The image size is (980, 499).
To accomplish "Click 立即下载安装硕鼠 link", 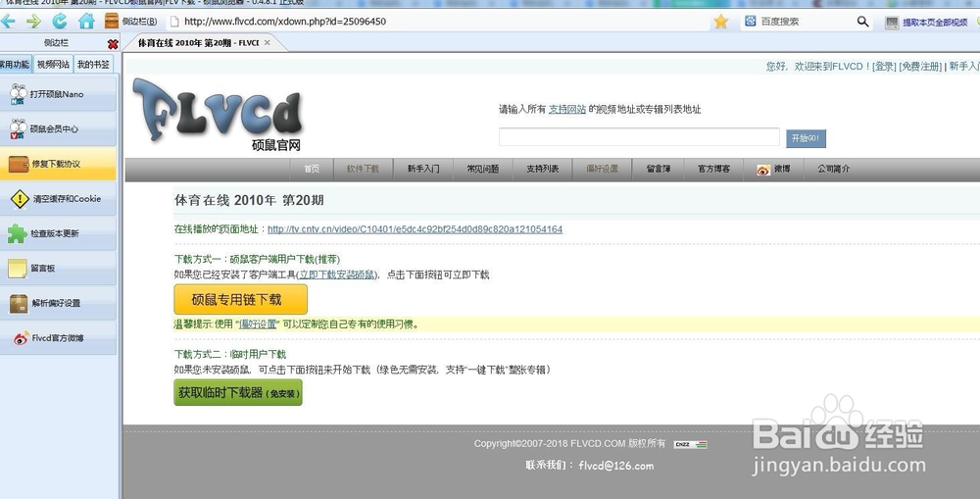I will pos(337,274).
